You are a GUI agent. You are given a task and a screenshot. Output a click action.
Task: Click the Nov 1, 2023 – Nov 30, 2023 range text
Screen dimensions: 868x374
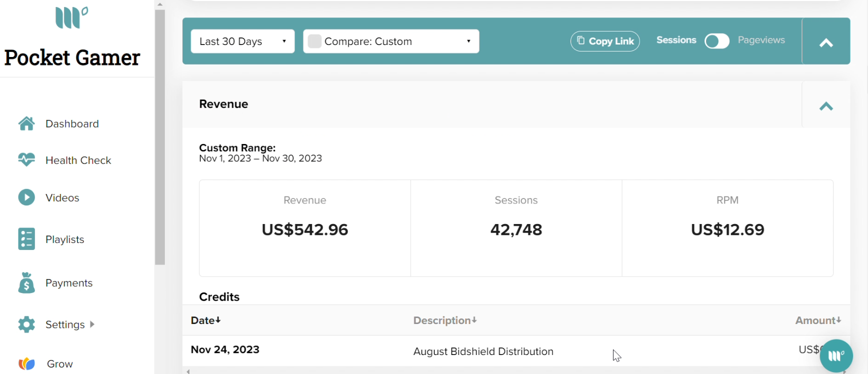coord(260,158)
